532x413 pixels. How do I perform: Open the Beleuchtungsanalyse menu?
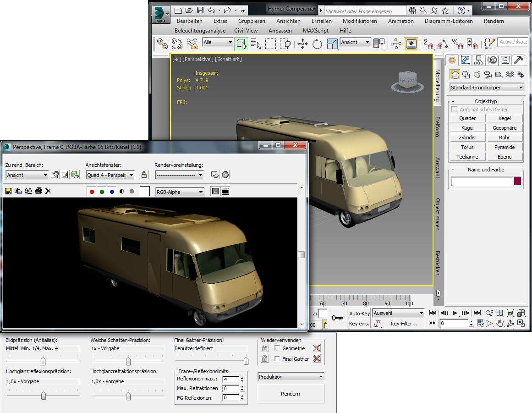pos(200,31)
